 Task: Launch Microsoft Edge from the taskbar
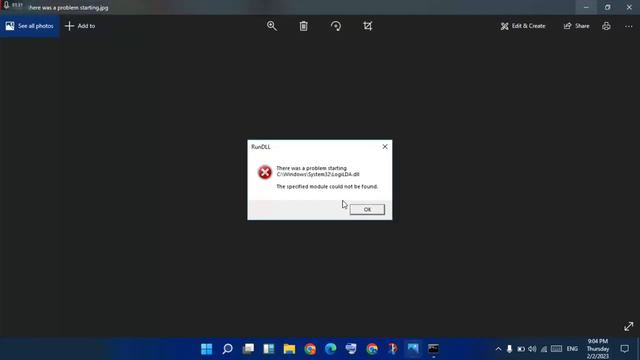pyautogui.click(x=331, y=349)
